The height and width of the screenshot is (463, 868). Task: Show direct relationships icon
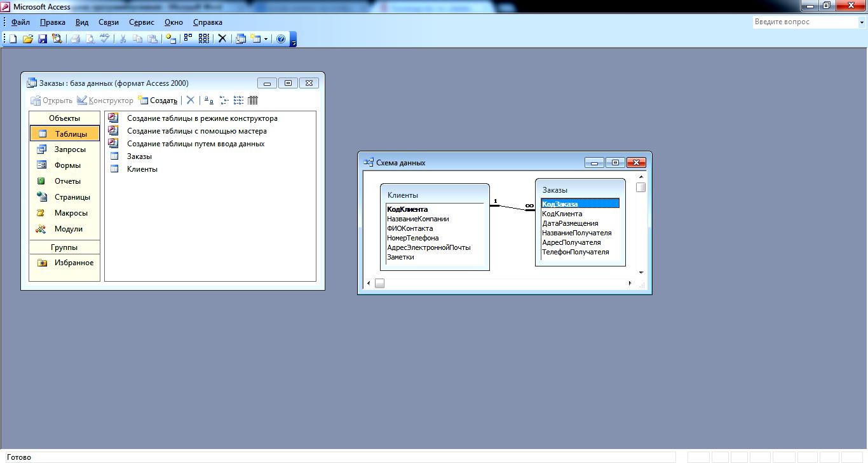(x=188, y=39)
